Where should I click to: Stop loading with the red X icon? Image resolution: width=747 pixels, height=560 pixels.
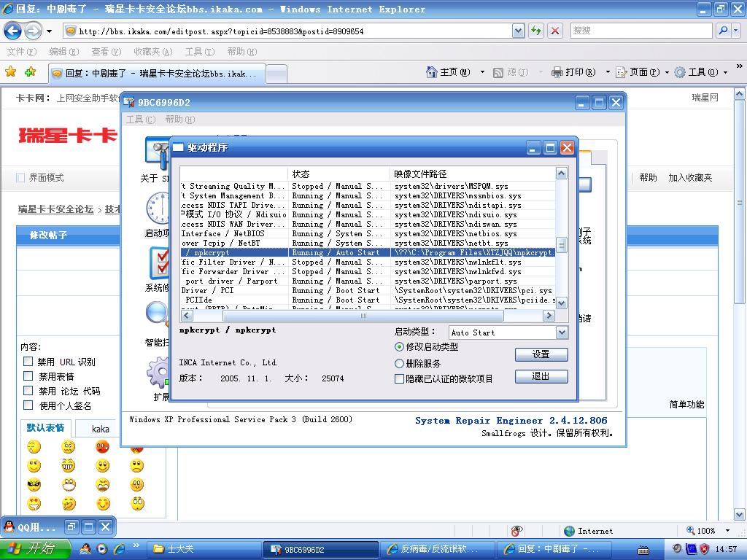pos(555,31)
